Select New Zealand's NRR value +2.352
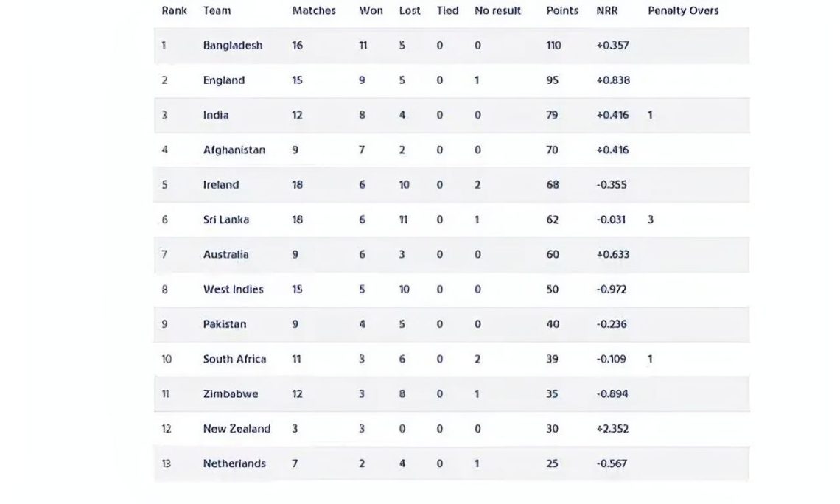Image resolution: width=840 pixels, height=504 pixels. tap(612, 429)
